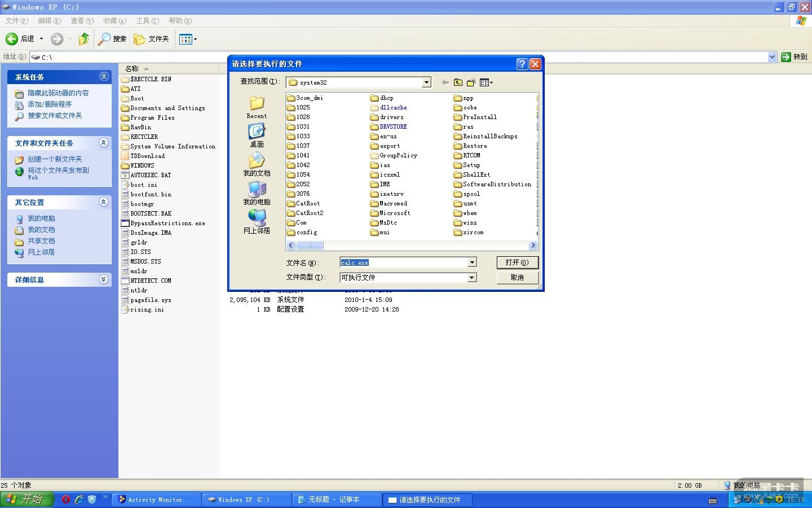
Task: Jump to the 桌面 desktop location
Action: click(x=257, y=135)
